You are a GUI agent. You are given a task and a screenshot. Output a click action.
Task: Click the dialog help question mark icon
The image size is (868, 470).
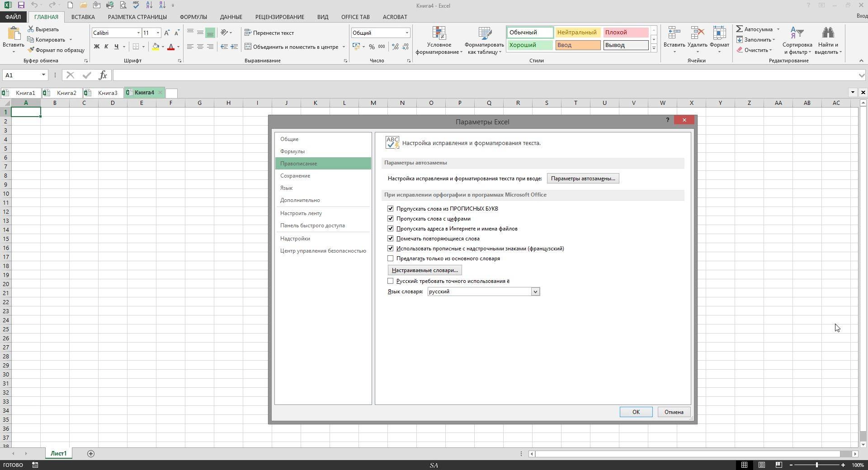tap(668, 120)
